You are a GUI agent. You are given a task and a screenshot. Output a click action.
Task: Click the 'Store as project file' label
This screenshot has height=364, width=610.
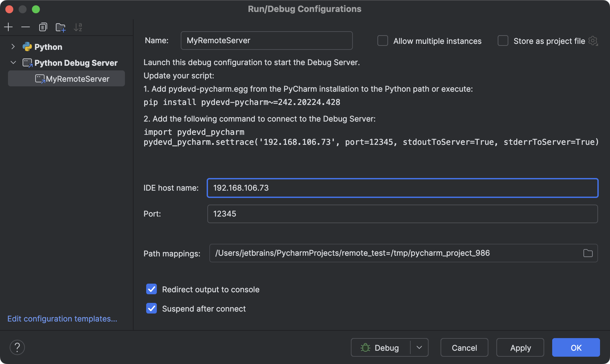(549, 41)
